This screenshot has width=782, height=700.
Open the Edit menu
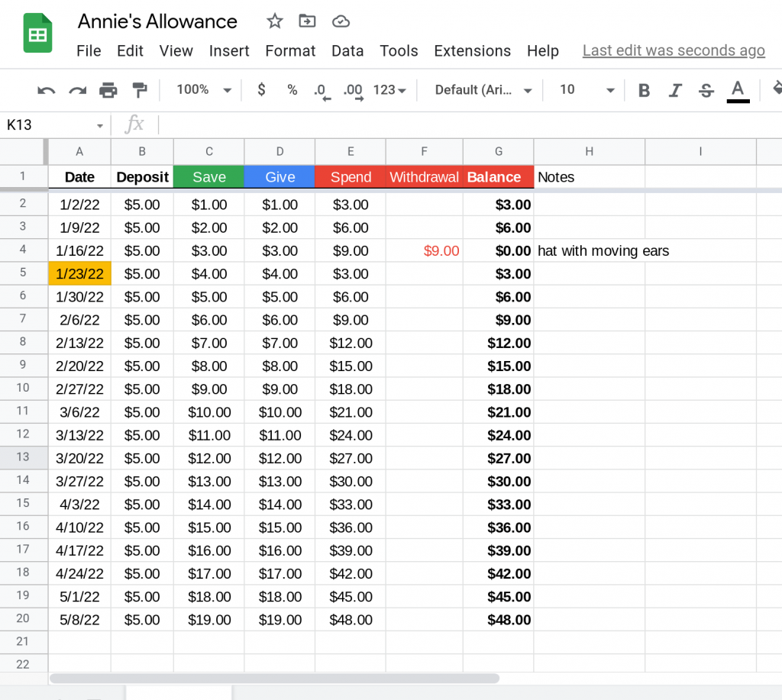click(x=130, y=51)
